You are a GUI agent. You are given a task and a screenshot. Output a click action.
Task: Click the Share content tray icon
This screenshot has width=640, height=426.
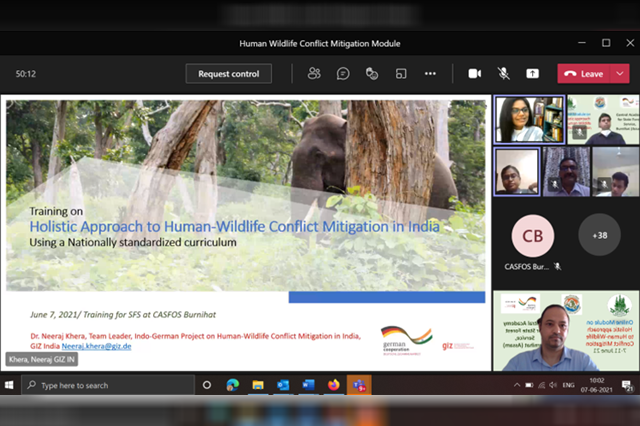coord(532,74)
